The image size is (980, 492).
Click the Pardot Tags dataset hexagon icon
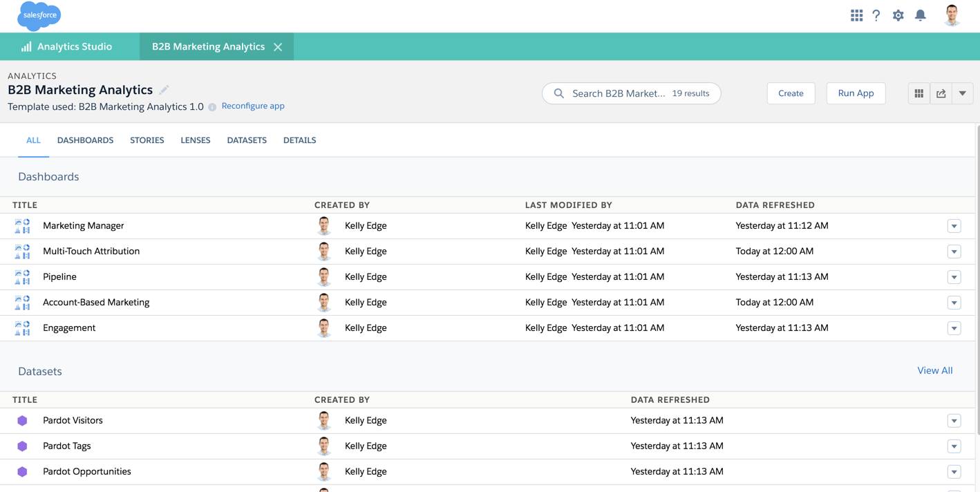[22, 446]
